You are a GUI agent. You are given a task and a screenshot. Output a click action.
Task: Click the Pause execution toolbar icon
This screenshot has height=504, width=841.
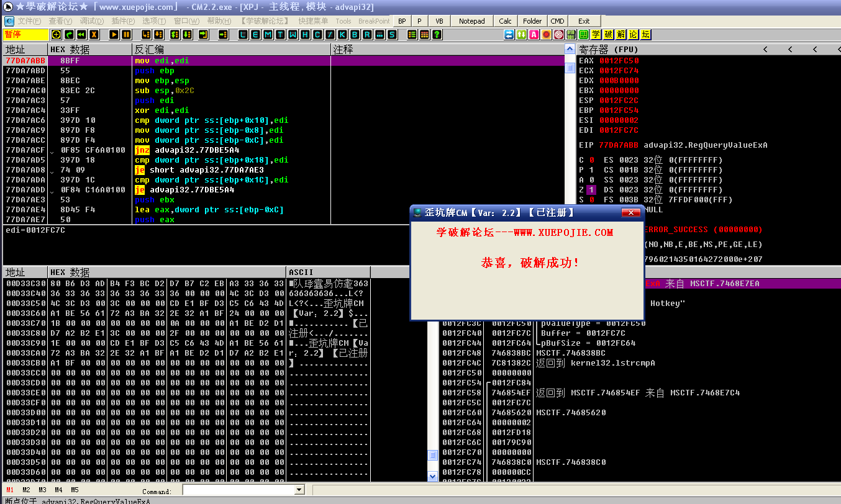126,35
